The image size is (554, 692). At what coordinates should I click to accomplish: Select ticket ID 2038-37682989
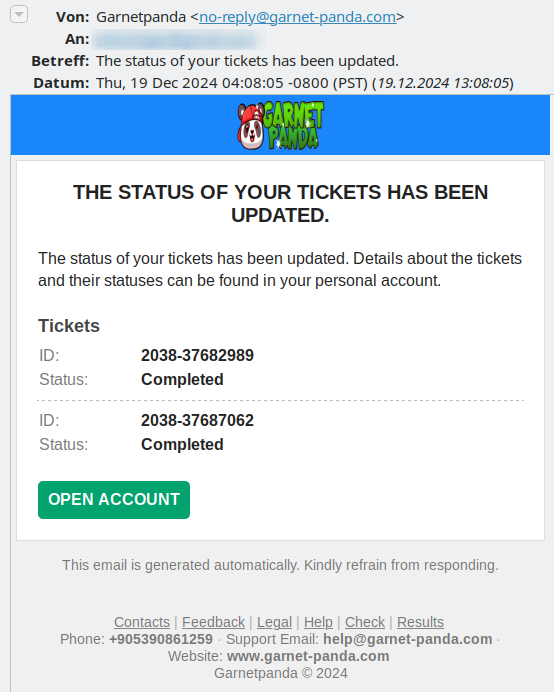click(x=197, y=355)
